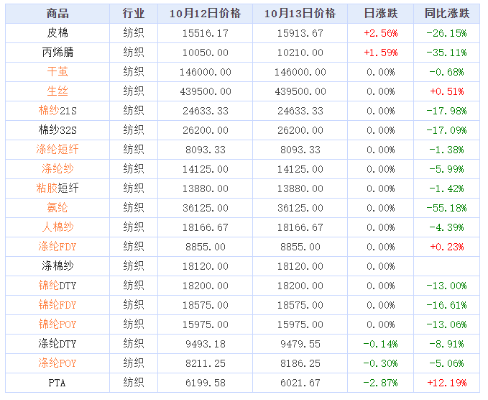Screen dimensions: 488x400
Task: Open the orange 干茧 commodity link
Action: (x=57, y=72)
